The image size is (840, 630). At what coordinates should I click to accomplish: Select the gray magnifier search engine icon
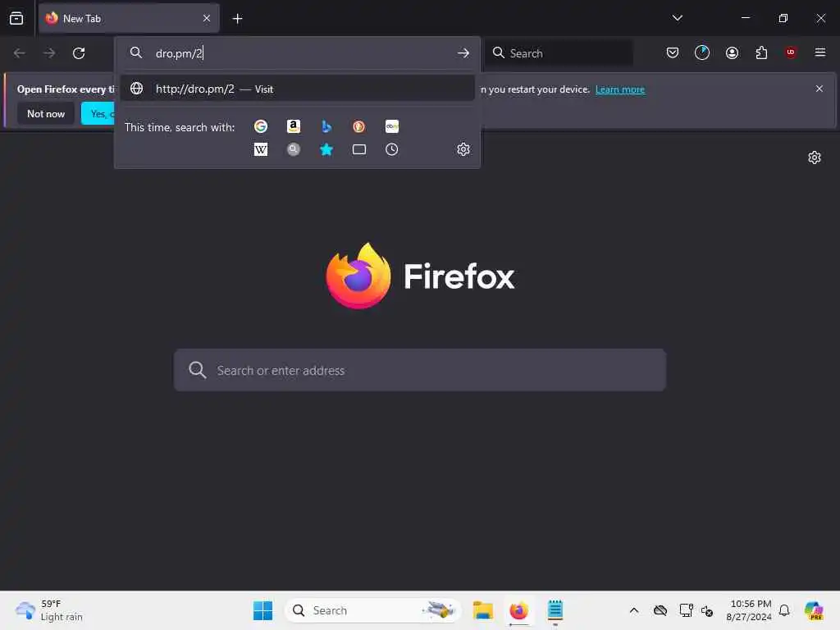coord(294,149)
